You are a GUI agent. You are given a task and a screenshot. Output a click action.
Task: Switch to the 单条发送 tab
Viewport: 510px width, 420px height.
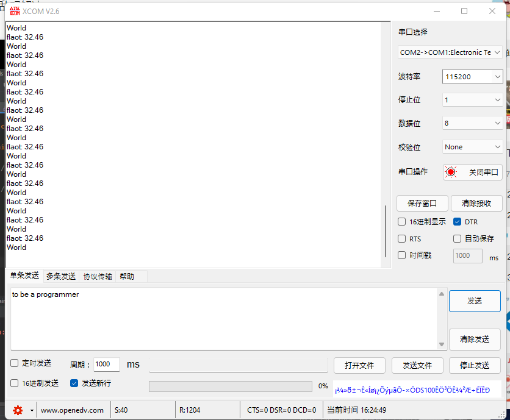[24, 276]
